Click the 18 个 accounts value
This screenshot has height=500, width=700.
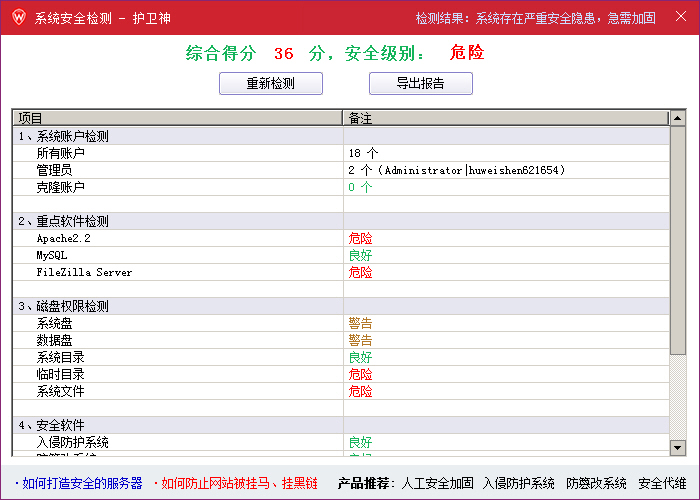click(x=363, y=153)
